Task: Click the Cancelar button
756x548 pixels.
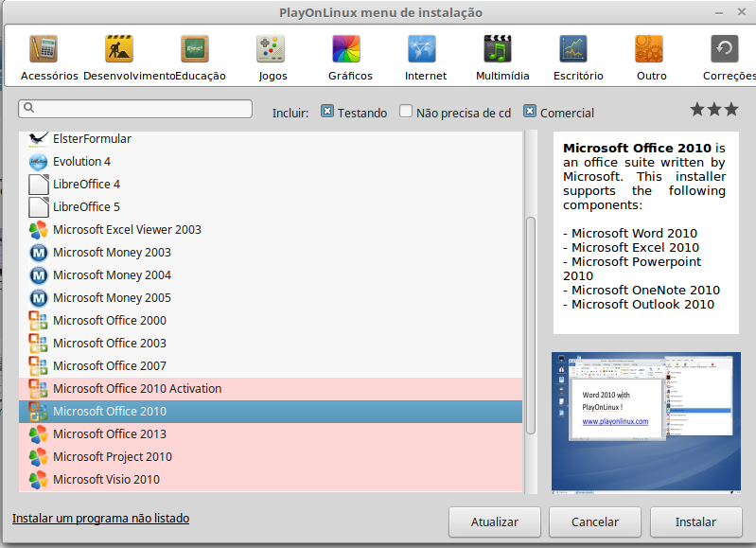Action: (x=596, y=521)
